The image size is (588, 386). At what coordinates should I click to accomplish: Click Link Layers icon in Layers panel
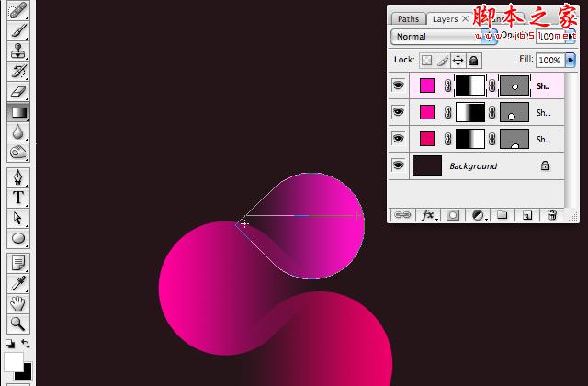[x=402, y=215]
